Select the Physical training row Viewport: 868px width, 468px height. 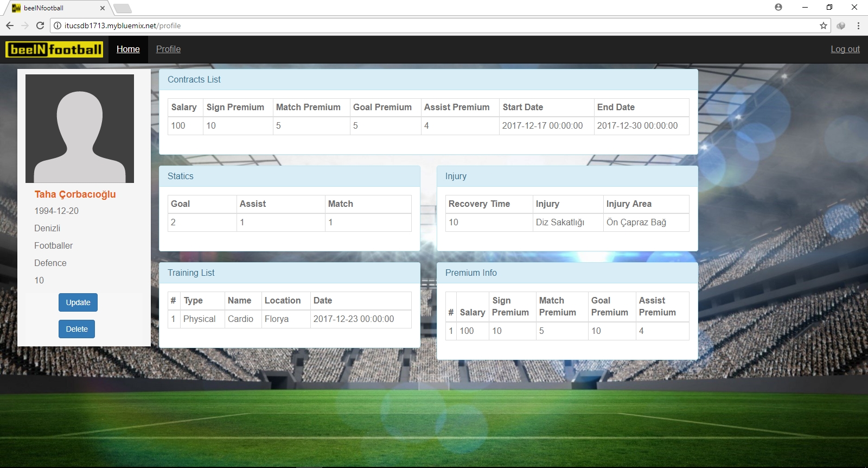coord(290,319)
